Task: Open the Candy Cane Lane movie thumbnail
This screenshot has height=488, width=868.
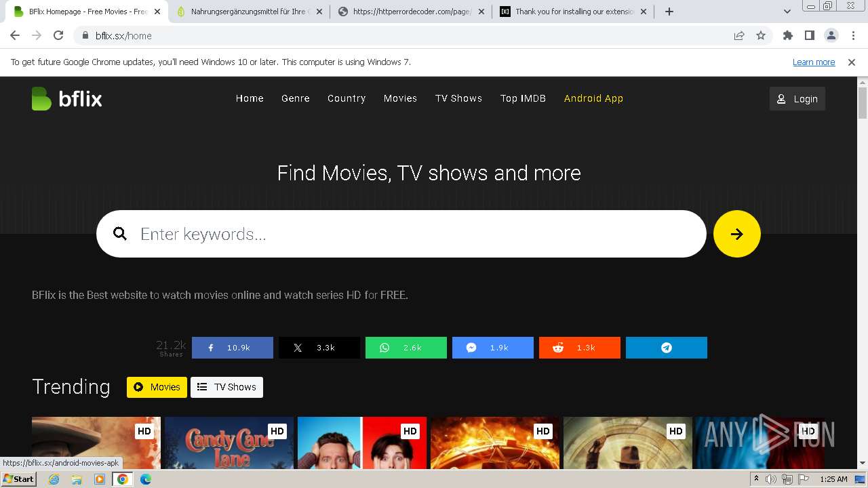Action: tap(229, 443)
